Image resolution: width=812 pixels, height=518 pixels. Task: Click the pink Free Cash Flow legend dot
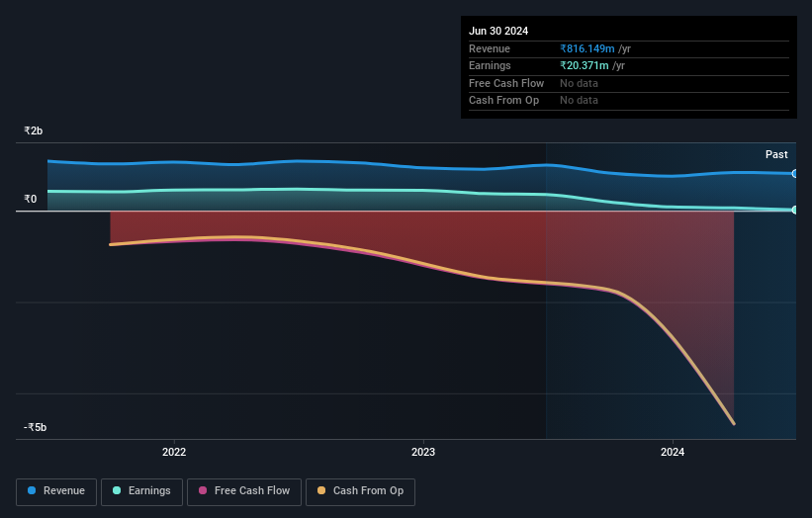click(x=203, y=490)
